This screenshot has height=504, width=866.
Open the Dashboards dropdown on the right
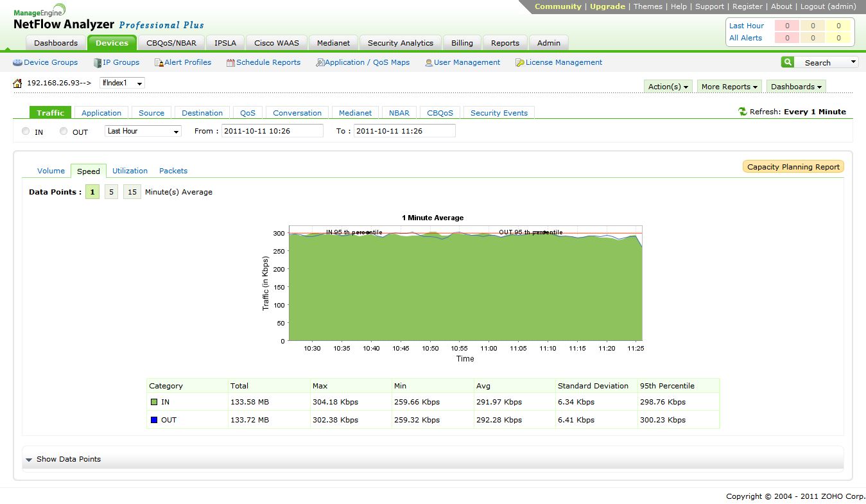(796, 87)
